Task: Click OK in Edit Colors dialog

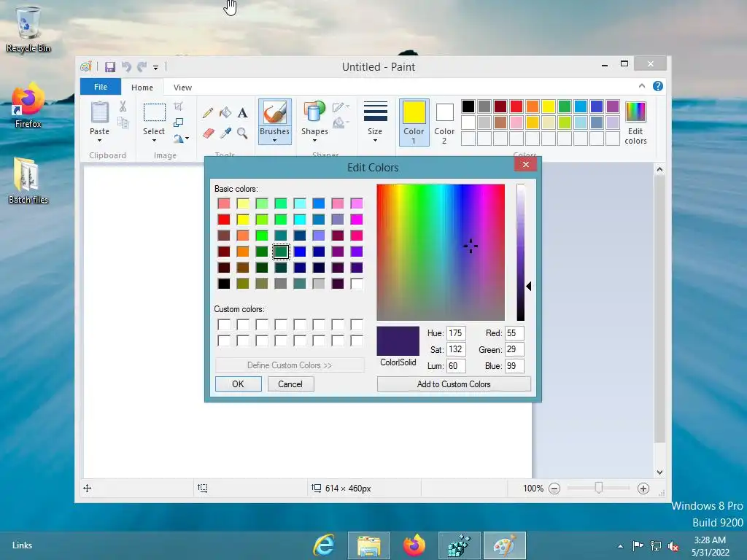Action: [x=239, y=384]
